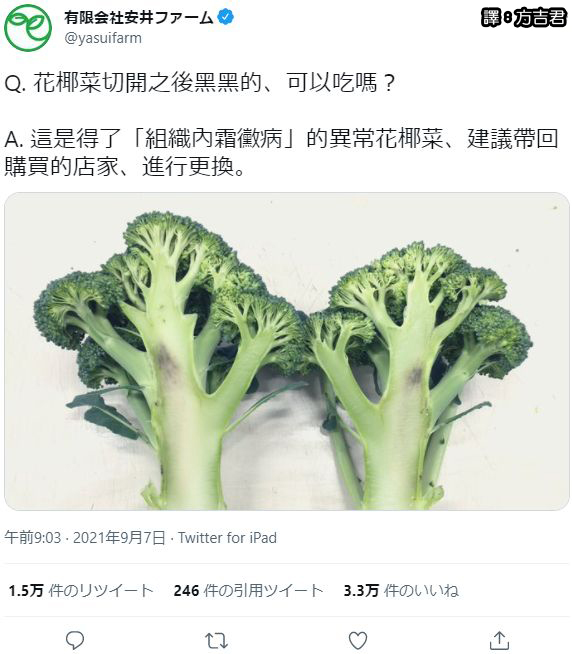This screenshot has width=572, height=654.
Task: Open the broccoli photo attachment
Action: pos(287,351)
